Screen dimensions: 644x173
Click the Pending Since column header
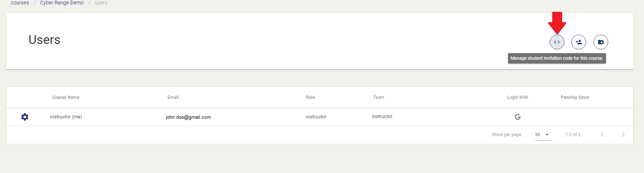point(575,97)
